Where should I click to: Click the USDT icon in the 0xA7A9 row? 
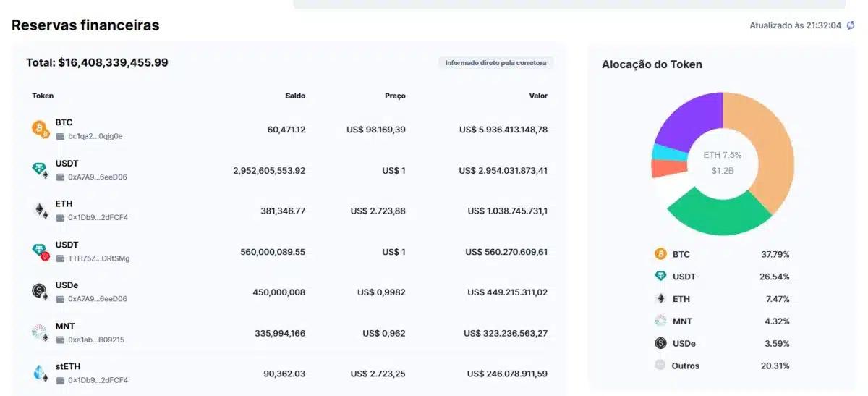pyautogui.click(x=41, y=169)
